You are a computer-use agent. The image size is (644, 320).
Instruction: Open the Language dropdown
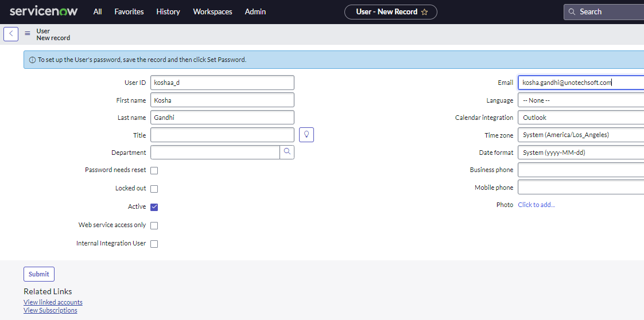tap(580, 100)
